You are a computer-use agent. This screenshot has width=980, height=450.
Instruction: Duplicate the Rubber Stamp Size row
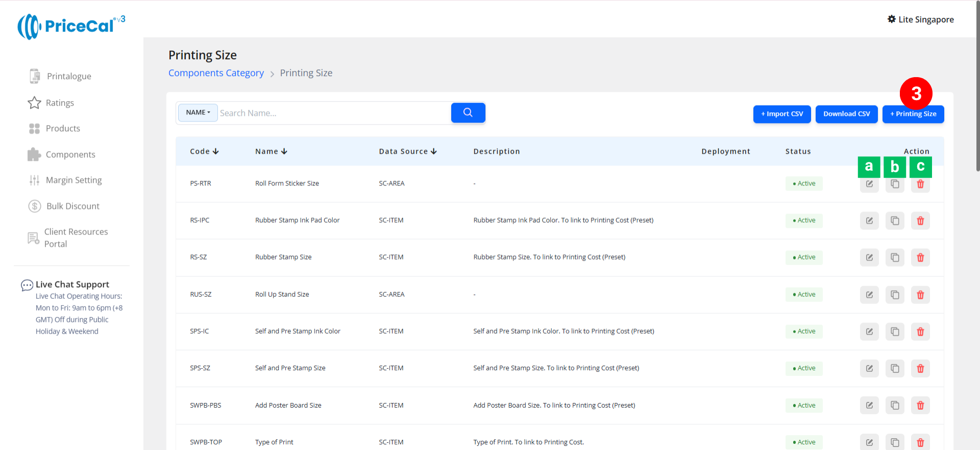894,257
